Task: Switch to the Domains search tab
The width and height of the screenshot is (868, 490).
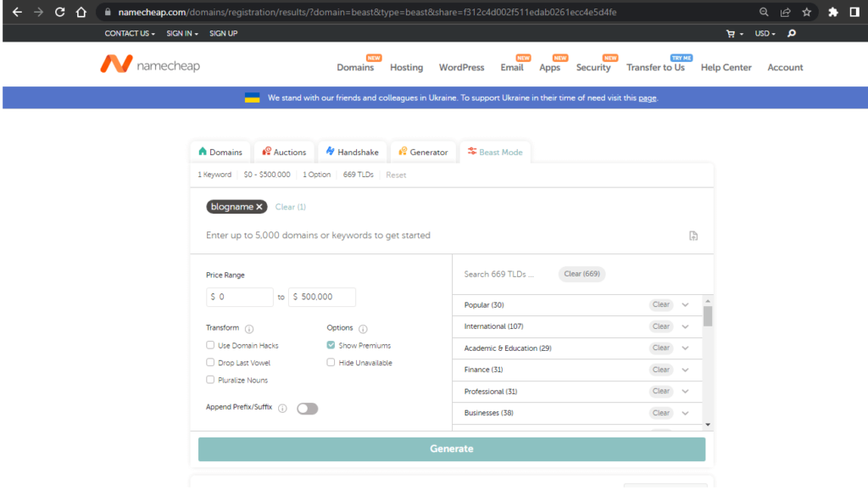Action: pyautogui.click(x=220, y=153)
